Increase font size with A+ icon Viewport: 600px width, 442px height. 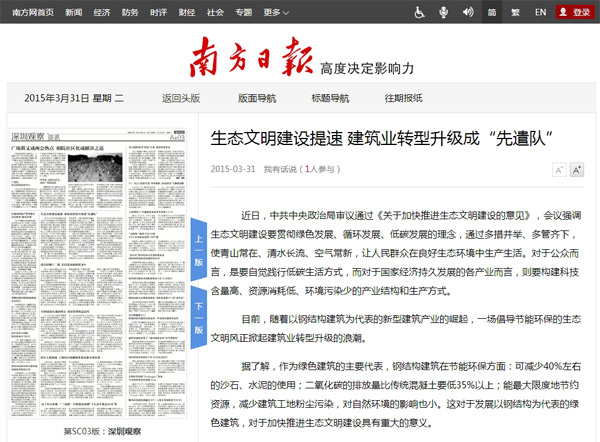coord(577,170)
